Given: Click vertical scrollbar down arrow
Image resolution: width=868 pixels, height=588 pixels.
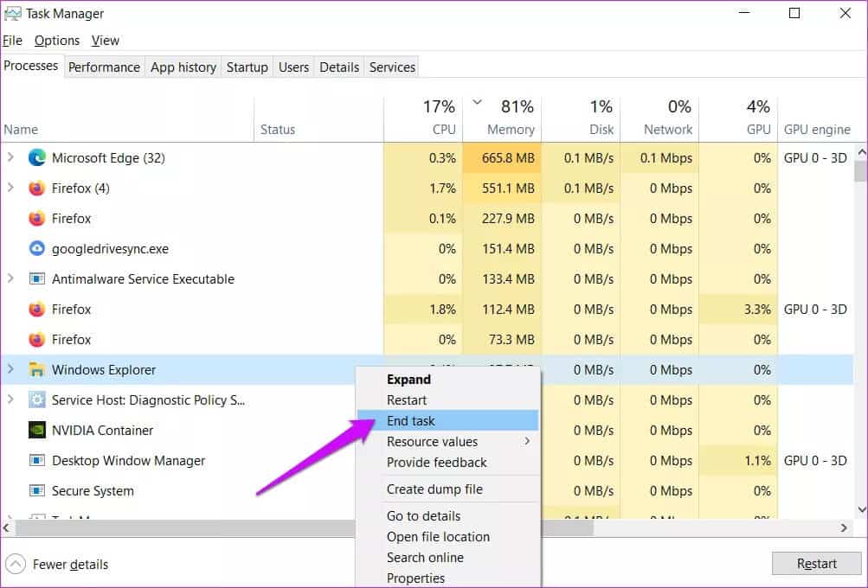Looking at the screenshot, I should (861, 509).
